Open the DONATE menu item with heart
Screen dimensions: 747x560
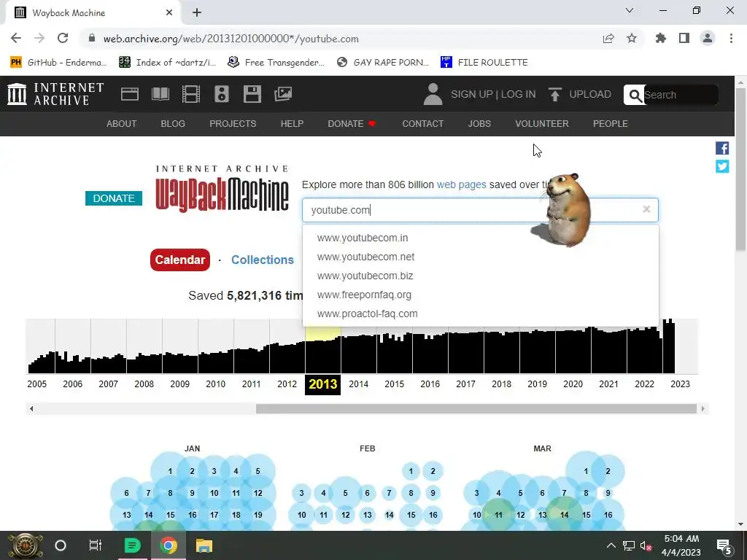click(x=352, y=124)
